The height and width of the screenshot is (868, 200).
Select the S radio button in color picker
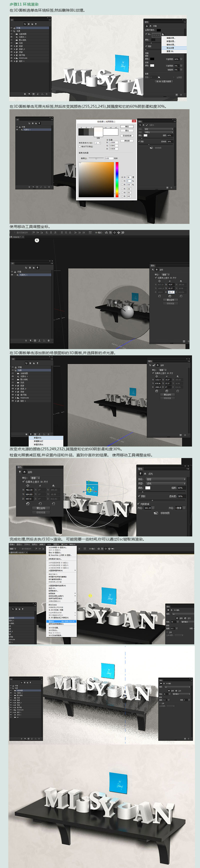click(x=122, y=181)
